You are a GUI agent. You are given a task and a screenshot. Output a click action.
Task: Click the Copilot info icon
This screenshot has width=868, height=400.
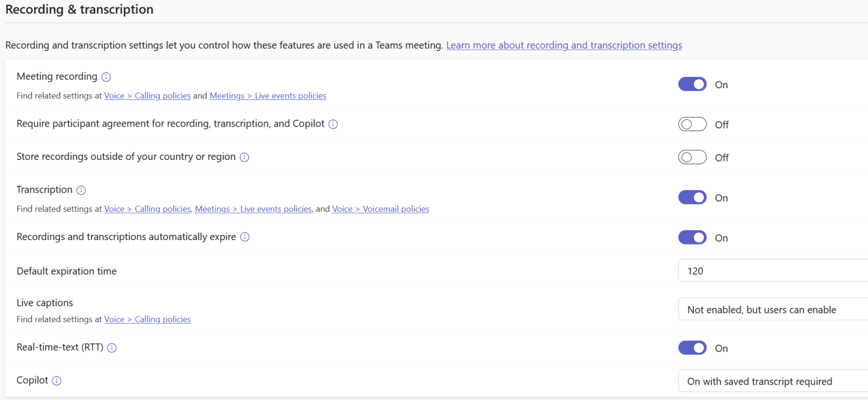[57, 380]
